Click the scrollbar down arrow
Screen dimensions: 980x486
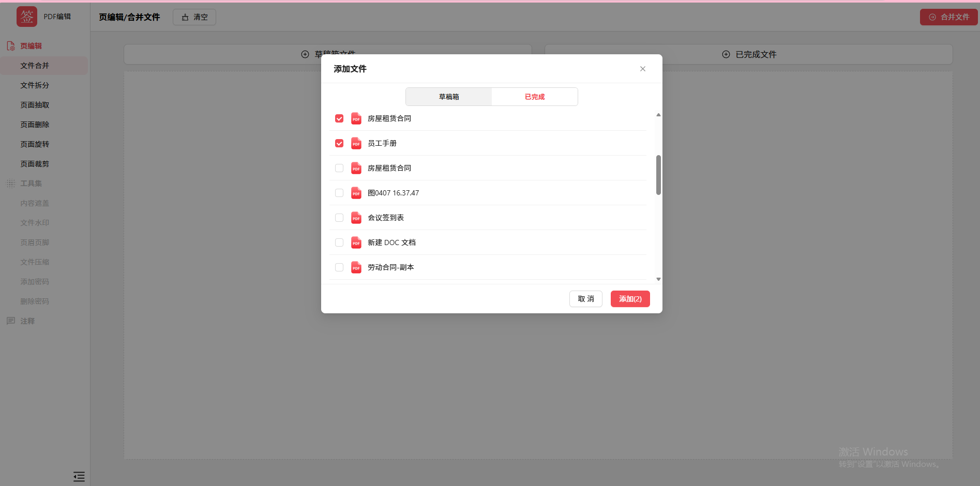(x=658, y=279)
